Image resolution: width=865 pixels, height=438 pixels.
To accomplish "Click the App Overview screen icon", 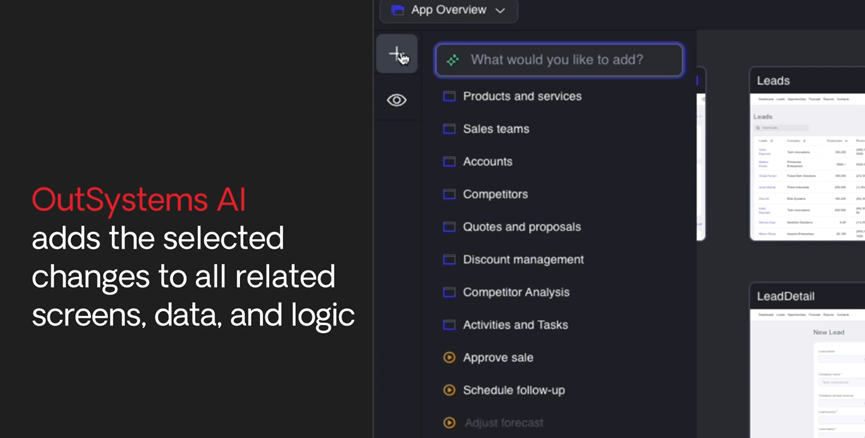I will [397, 10].
